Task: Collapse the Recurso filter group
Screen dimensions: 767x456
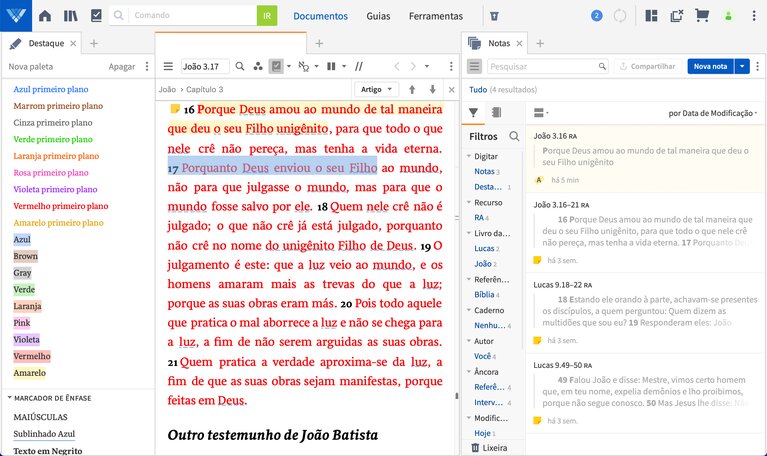Action: coord(469,202)
